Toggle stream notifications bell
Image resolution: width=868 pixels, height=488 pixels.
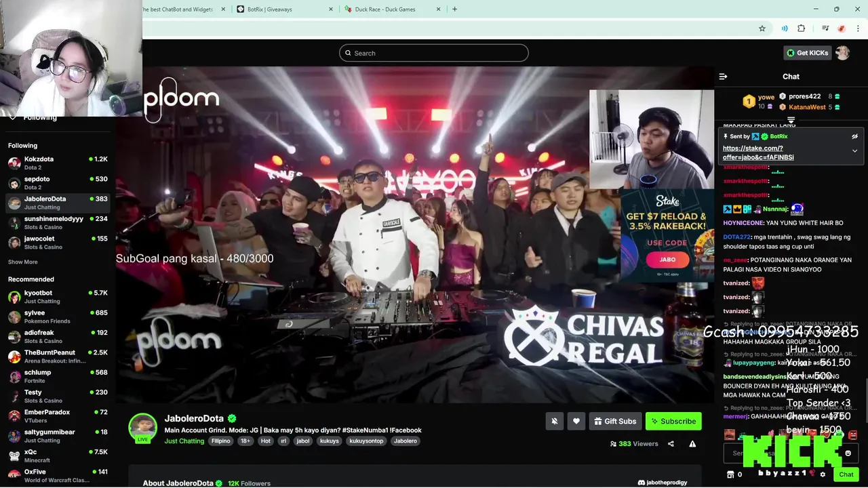[x=554, y=421]
